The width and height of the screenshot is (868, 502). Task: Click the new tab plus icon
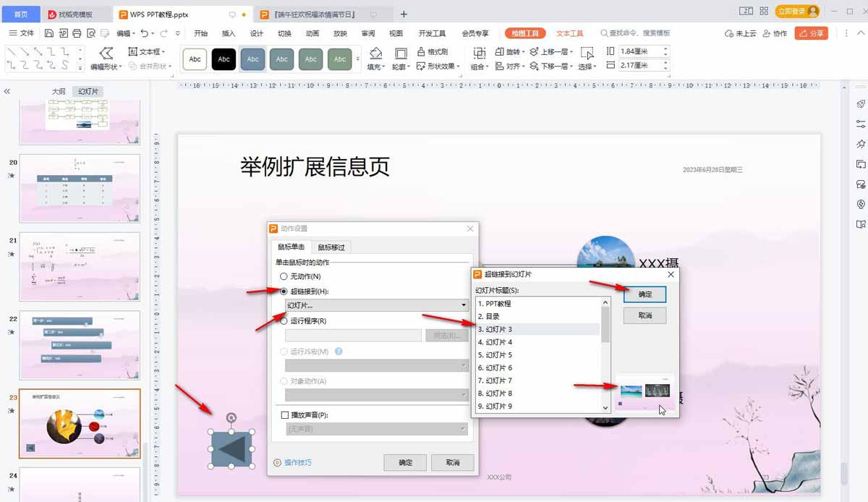tap(404, 14)
